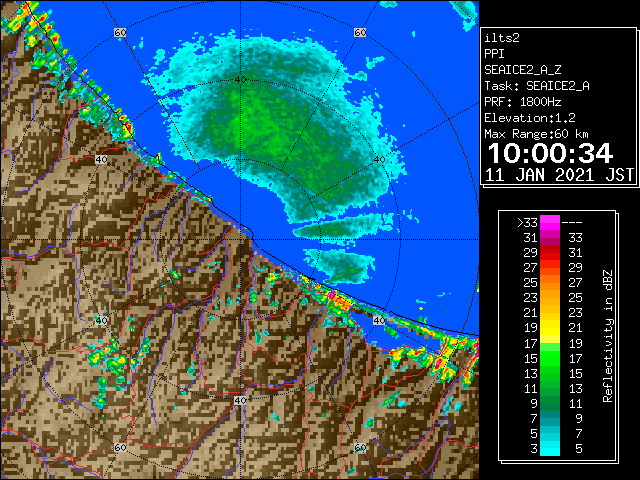Click the 60 km ring label at top left
Viewport: 640px width, 480px height.
[x=120, y=32]
